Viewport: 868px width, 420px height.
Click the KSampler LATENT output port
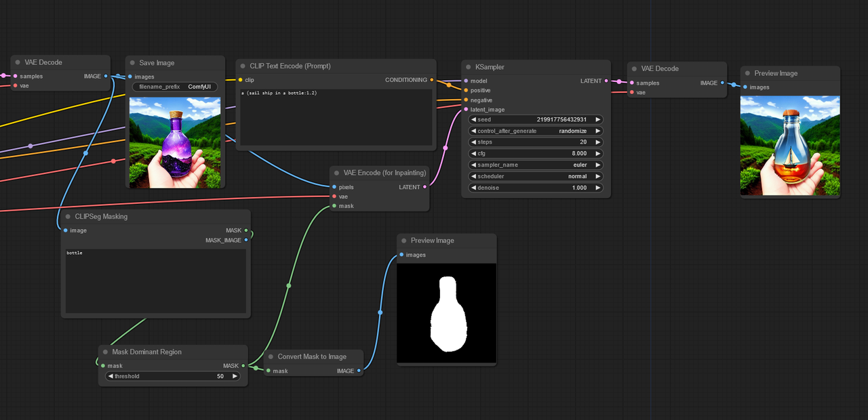click(606, 81)
